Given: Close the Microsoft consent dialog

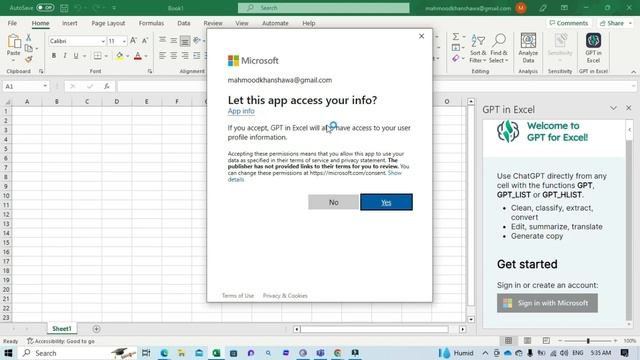Looking at the screenshot, I should (421, 36).
